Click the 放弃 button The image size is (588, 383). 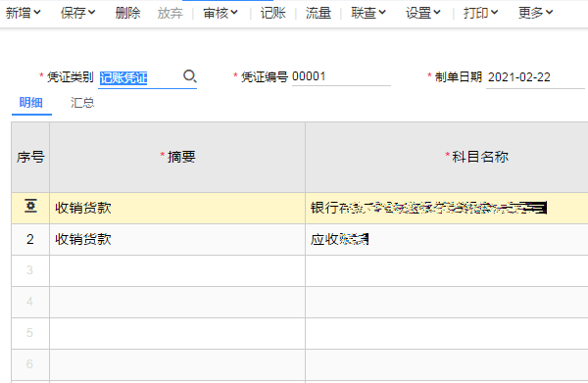[x=170, y=13]
